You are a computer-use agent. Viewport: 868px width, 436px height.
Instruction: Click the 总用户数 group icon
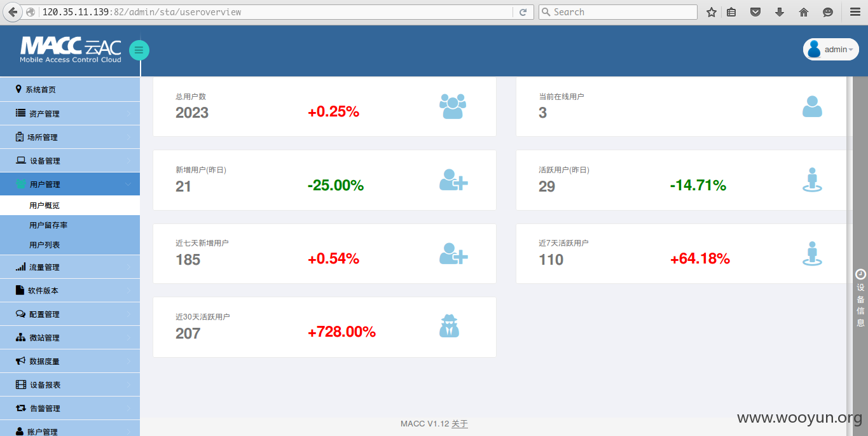pyautogui.click(x=453, y=106)
